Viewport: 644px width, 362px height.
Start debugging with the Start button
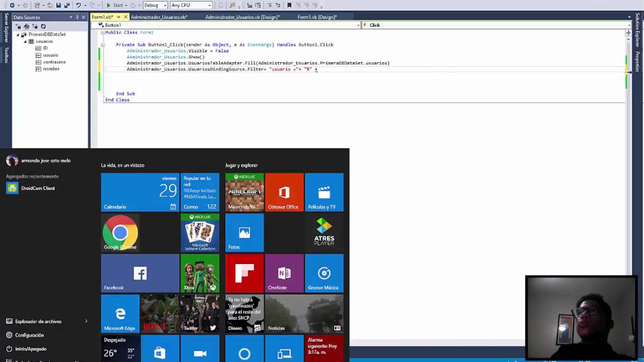[115, 5]
